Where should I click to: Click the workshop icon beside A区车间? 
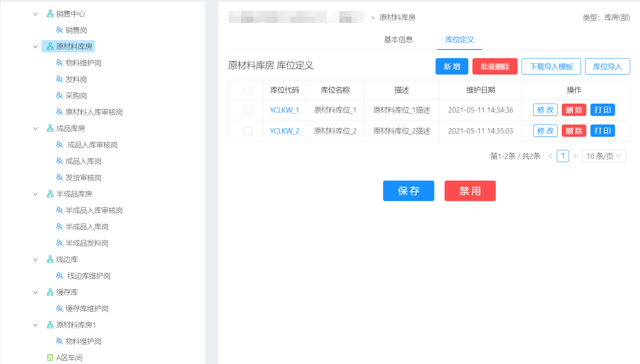pyautogui.click(x=50, y=358)
